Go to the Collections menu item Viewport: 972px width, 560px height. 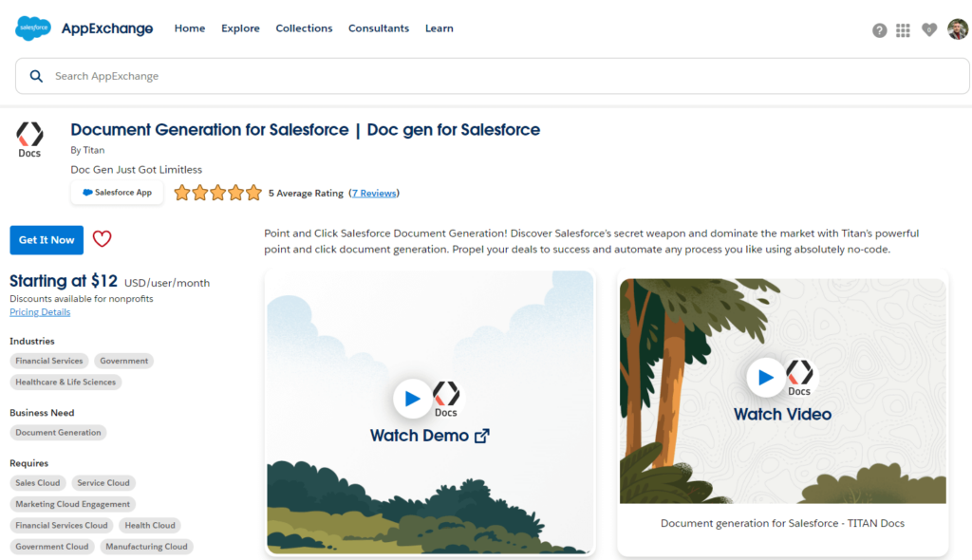pyautogui.click(x=304, y=28)
